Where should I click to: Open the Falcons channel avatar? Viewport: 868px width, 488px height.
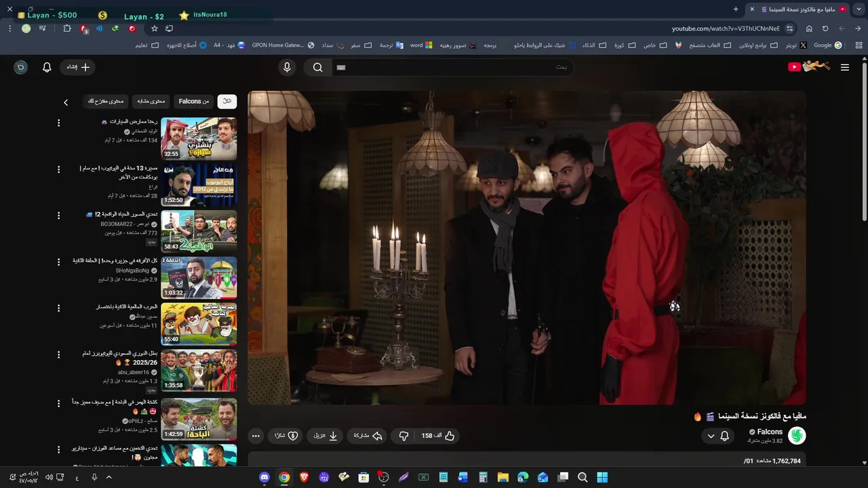coord(797,436)
